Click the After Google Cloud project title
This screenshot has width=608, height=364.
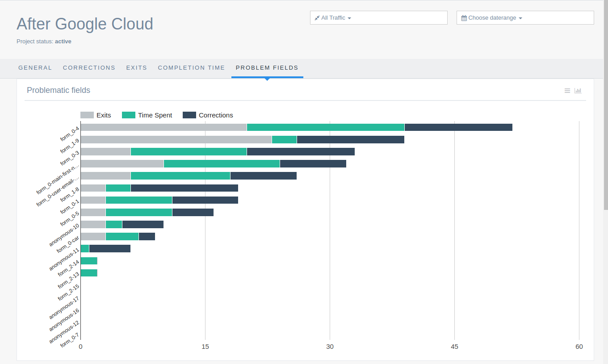click(85, 24)
